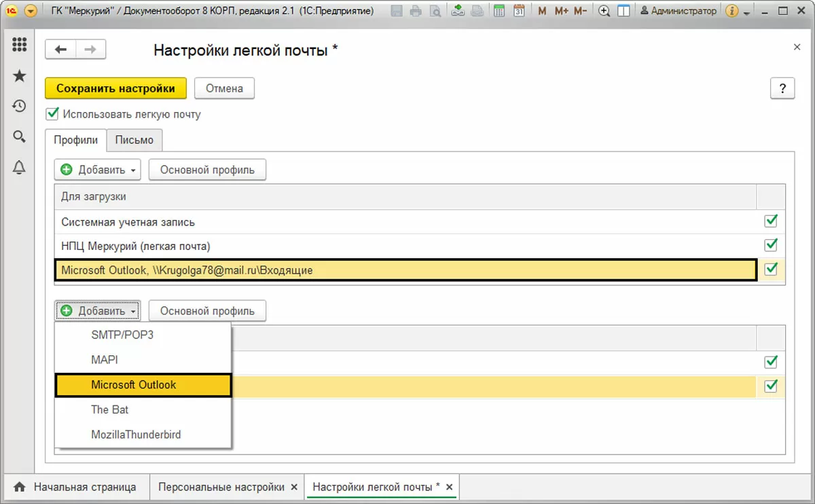Viewport: 815px width, 504px height.
Task: Choose SMTP/POP3 from the menu
Action: tap(143, 335)
